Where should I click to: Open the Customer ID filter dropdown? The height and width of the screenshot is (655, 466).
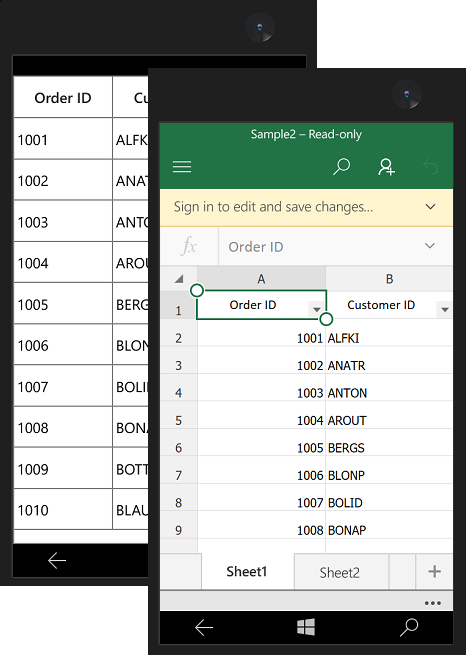[445, 310]
